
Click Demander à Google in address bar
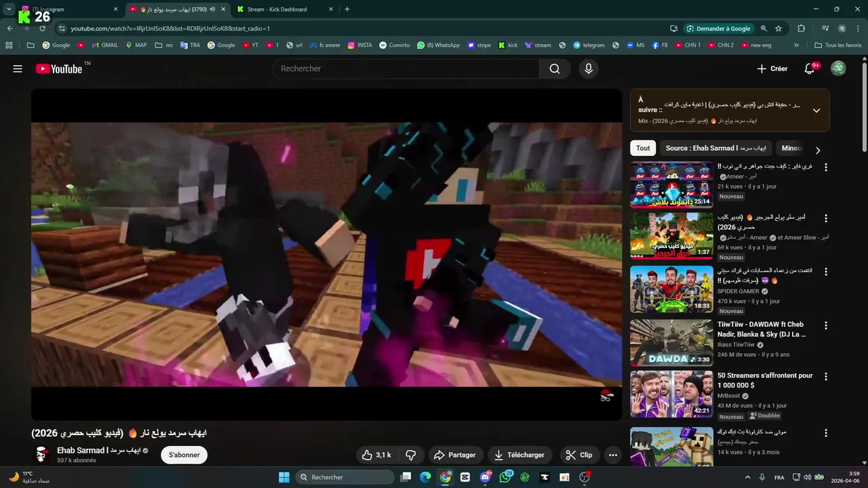(718, 28)
